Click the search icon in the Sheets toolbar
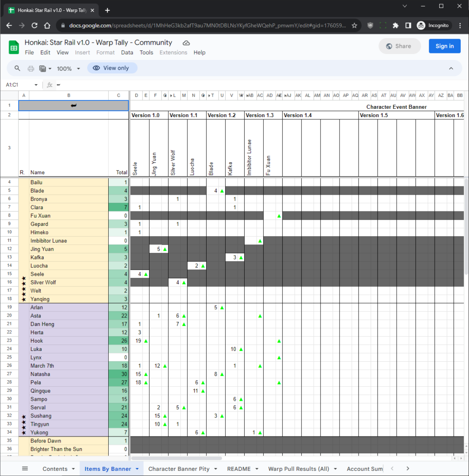469x476 pixels. [x=17, y=68]
